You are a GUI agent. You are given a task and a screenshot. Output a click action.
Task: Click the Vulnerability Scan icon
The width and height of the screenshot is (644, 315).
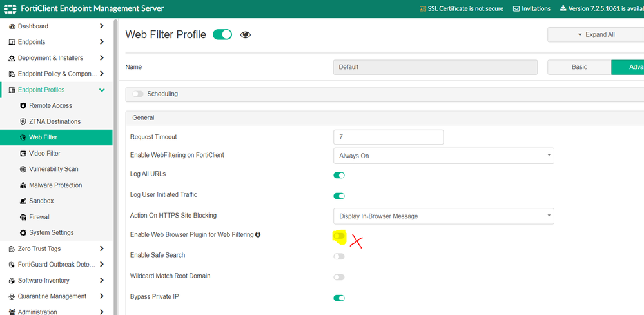(x=23, y=169)
